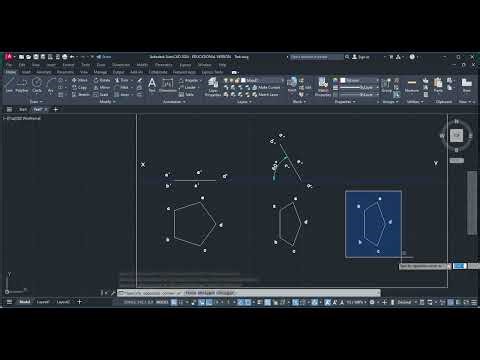Click the Make Current layer button
The image size is (480, 360).
click(266, 87)
